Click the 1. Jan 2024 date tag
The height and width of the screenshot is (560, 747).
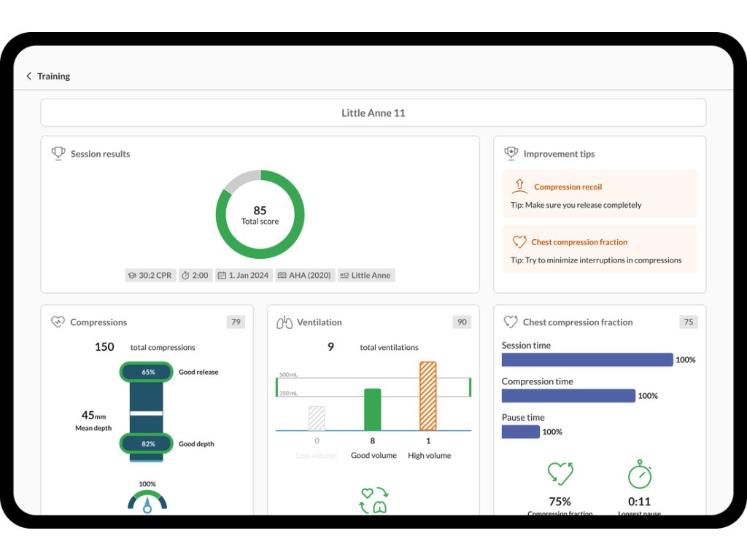(244, 275)
